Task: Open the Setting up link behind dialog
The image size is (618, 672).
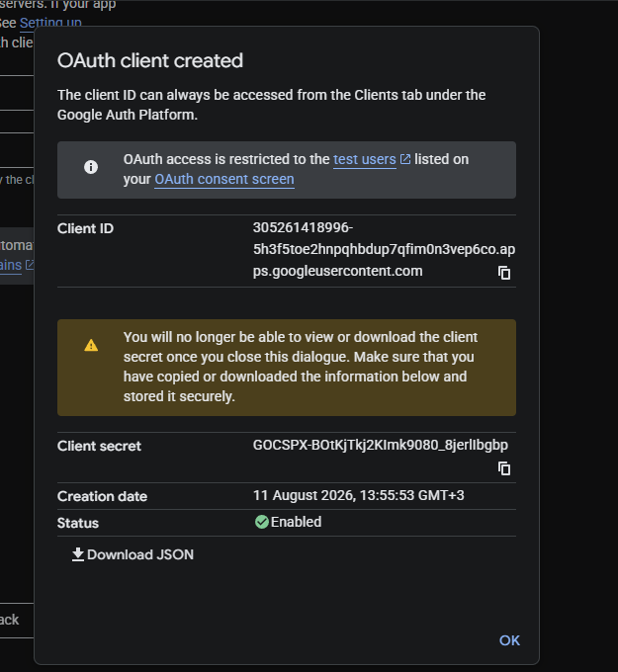Action: pyautogui.click(x=50, y=23)
